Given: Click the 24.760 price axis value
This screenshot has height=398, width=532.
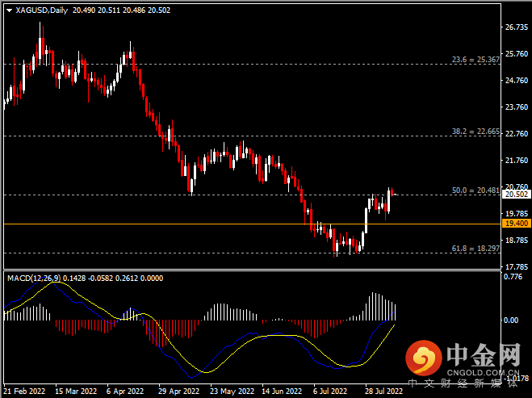Looking at the screenshot, I should click(517, 81).
